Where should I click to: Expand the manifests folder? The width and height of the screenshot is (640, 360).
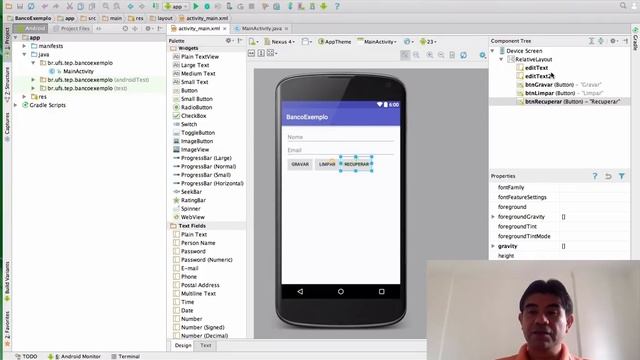pos(24,46)
